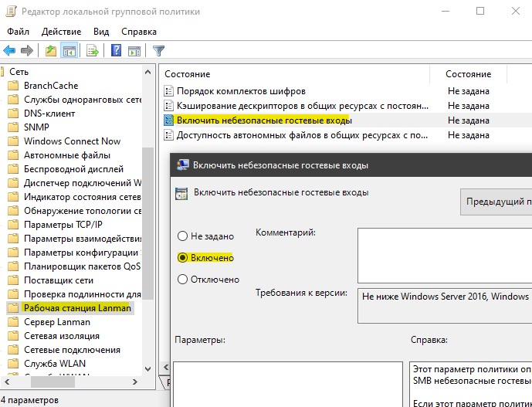Click the BranchCache folder icon
Viewport: 532px width, 407px height.
click(x=13, y=85)
